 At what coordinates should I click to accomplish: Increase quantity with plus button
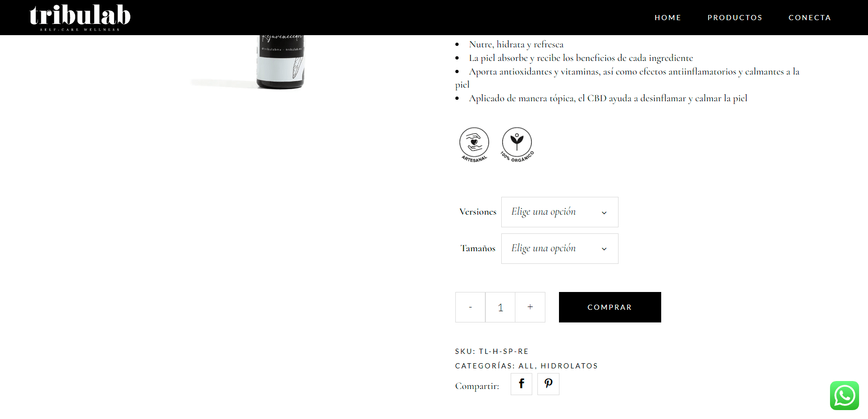point(530,307)
